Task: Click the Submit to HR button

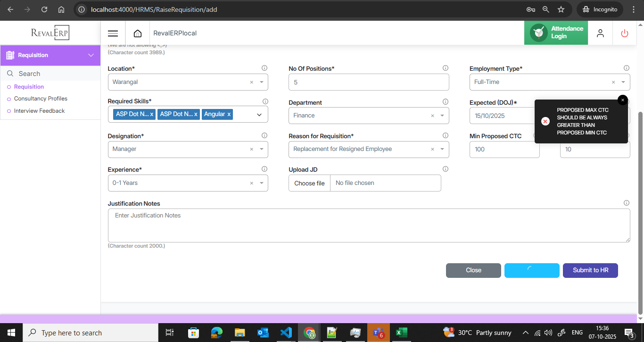Action: coord(590,270)
